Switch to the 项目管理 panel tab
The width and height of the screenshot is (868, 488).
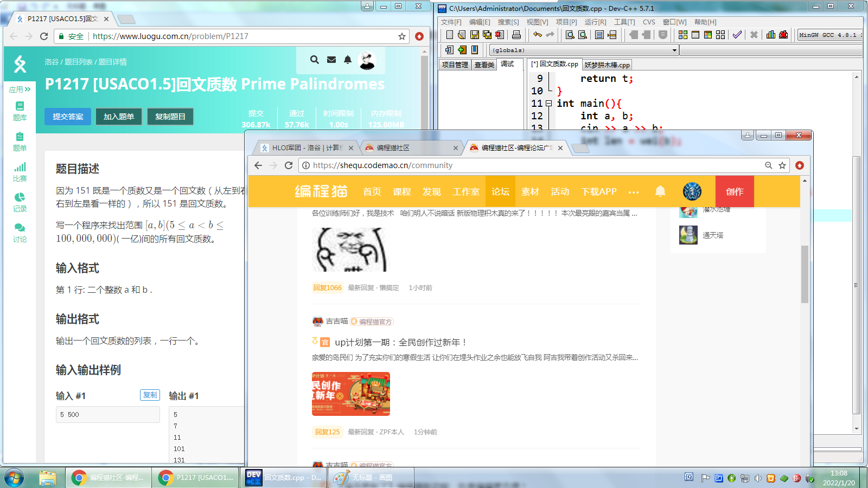pos(455,65)
